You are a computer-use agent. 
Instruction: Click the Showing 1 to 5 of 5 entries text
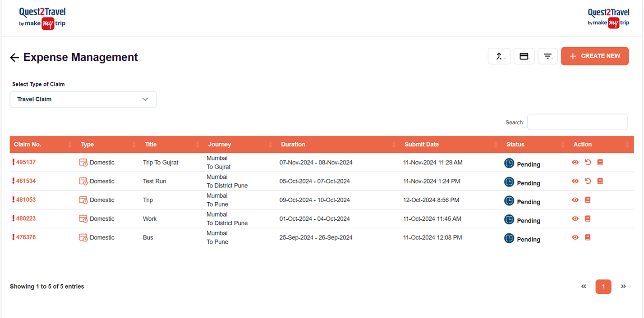coord(47,286)
